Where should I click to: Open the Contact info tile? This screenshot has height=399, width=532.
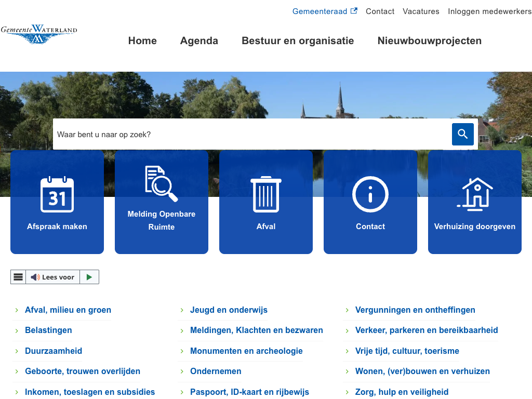(x=370, y=202)
